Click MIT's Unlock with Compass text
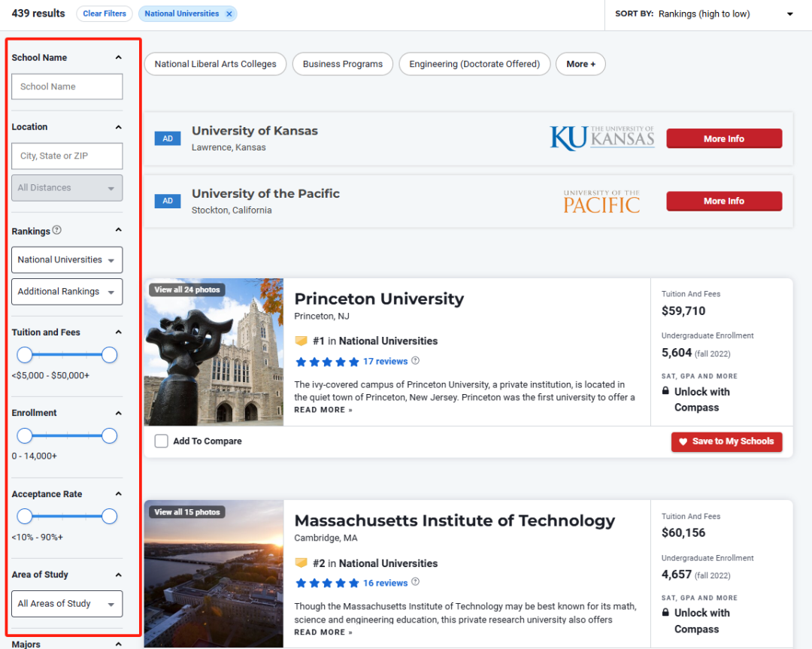This screenshot has width=812, height=649. click(701, 621)
